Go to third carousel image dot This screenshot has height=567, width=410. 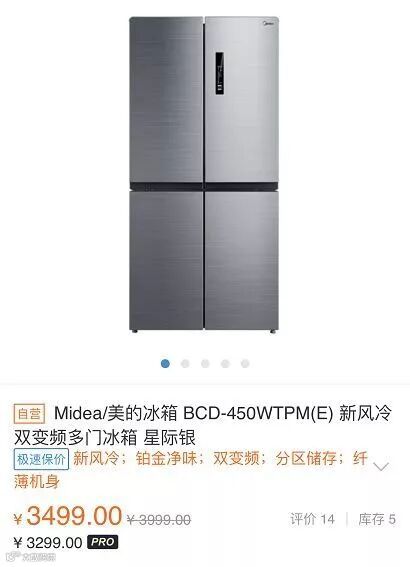pyautogui.click(x=205, y=363)
